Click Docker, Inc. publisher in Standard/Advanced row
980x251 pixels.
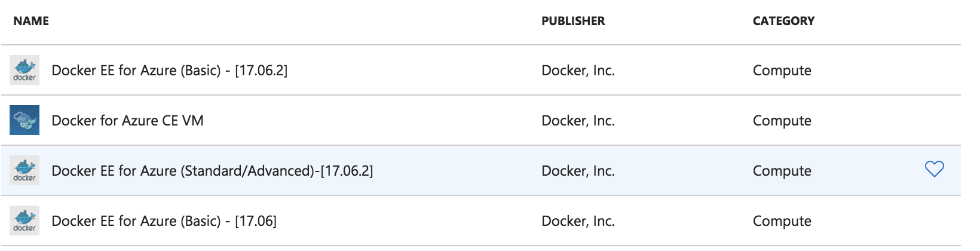coord(578,171)
